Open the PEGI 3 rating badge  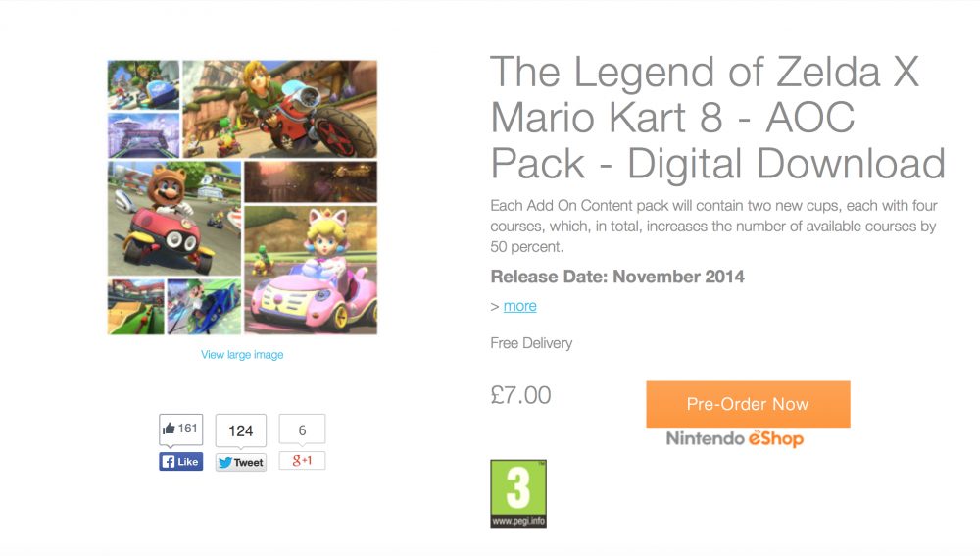point(518,493)
